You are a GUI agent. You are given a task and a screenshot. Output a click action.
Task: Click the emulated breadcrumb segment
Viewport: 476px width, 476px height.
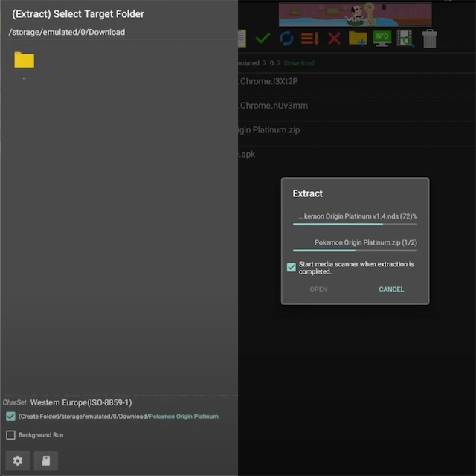tap(249, 63)
